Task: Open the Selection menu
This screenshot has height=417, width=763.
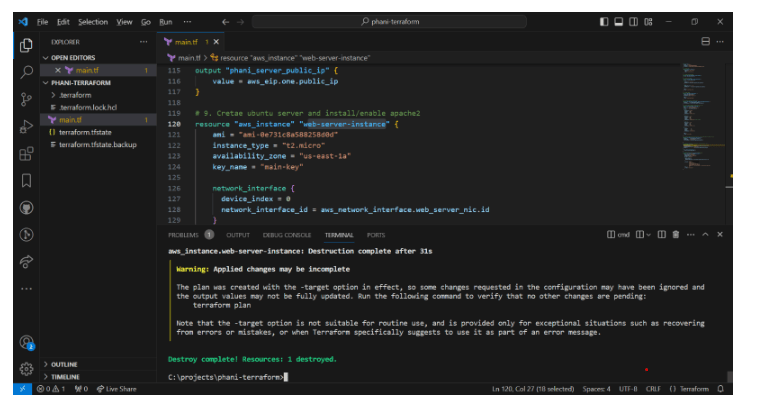Action: pos(93,21)
